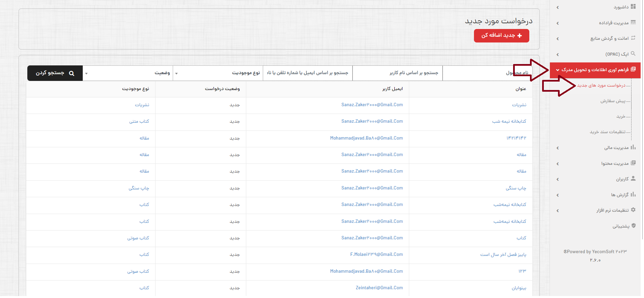Click the financial management chart icon
Image resolution: width=644 pixels, height=298 pixels.
coord(633,147)
